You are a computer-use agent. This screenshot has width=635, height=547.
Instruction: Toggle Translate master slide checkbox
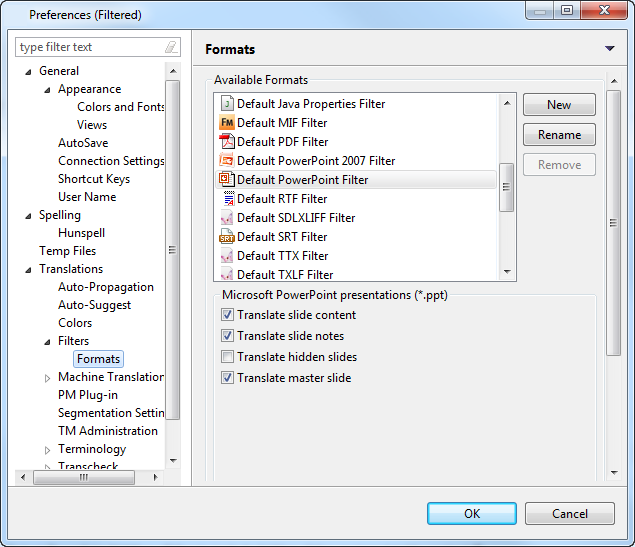227,378
